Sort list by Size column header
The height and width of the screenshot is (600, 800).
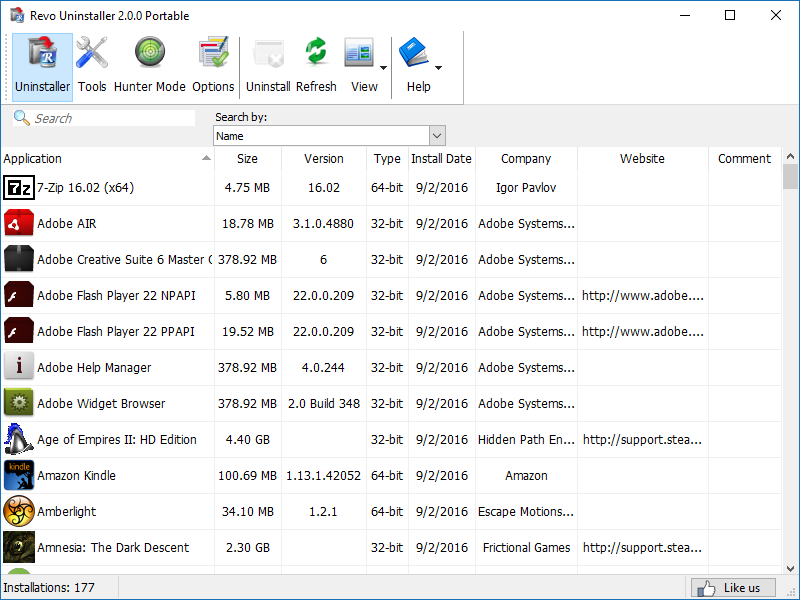[x=247, y=159]
